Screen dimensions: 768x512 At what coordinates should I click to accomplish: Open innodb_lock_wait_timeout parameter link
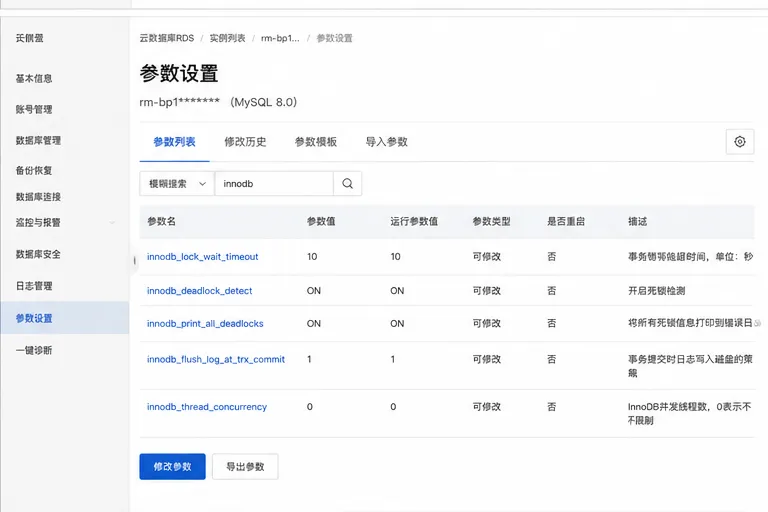202,257
